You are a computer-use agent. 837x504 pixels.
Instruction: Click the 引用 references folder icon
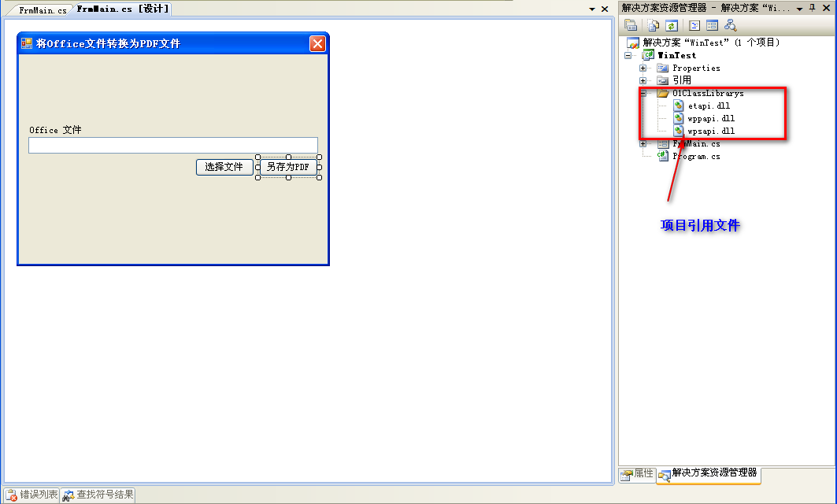click(x=662, y=80)
